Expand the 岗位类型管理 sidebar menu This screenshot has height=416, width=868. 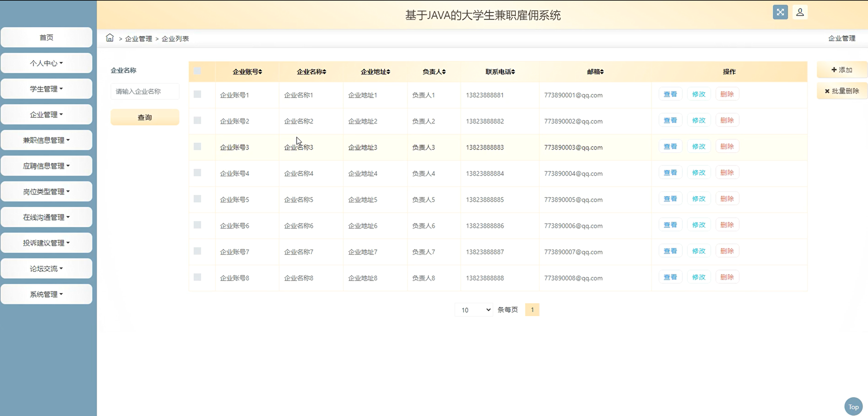click(47, 191)
